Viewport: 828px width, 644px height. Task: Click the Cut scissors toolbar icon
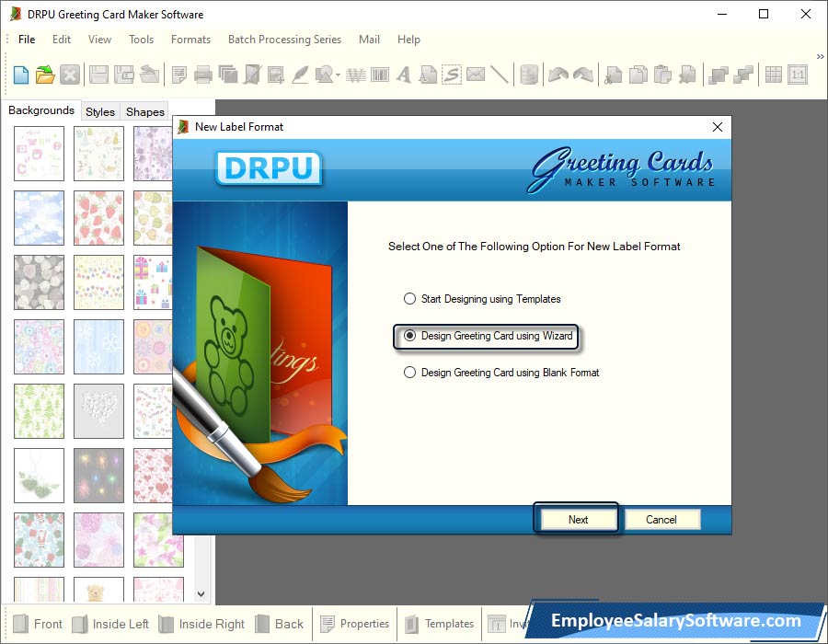click(613, 75)
